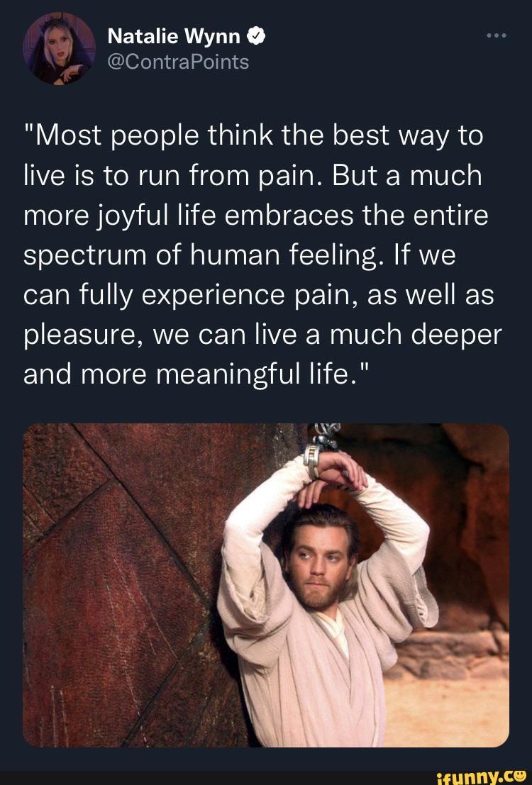The height and width of the screenshot is (785, 532).
Task: Click the shackled wrists in the photo
Action: [333, 468]
